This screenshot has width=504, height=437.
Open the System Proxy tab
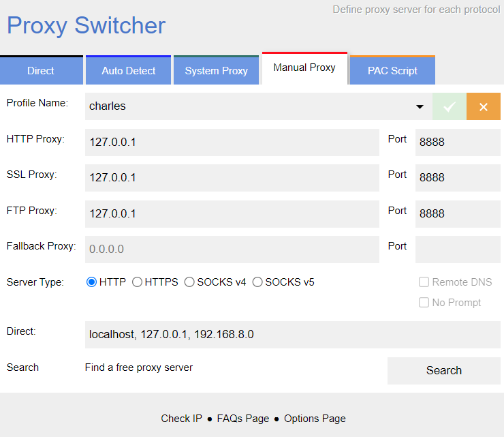click(x=216, y=71)
